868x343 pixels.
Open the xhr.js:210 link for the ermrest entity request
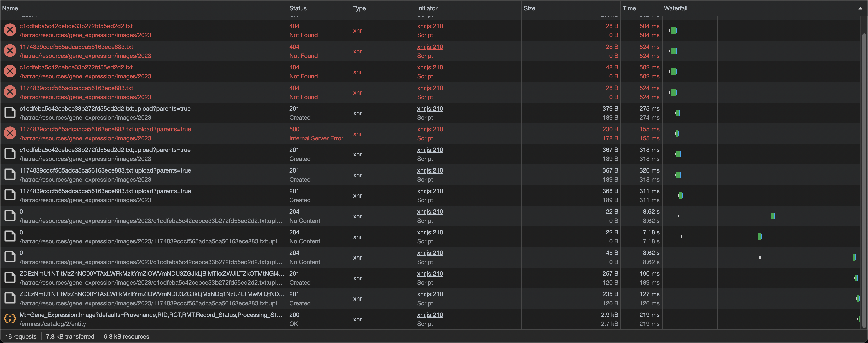(x=430, y=315)
